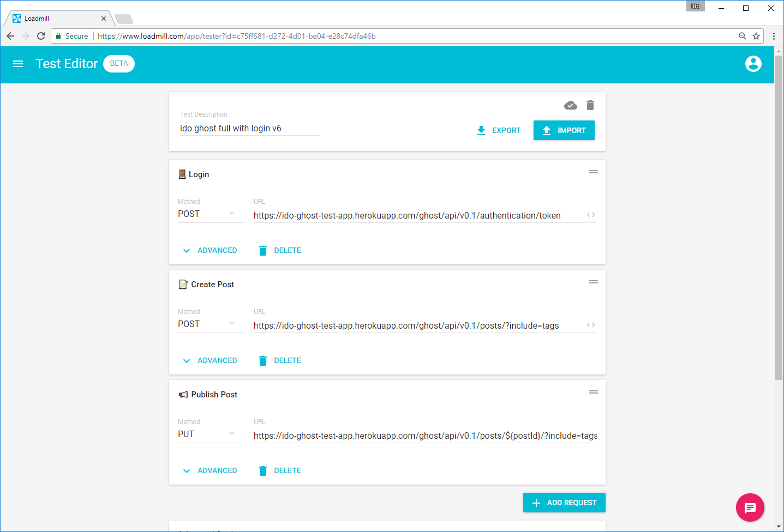
Task: Open the browser zoom indicator
Action: coord(743,36)
